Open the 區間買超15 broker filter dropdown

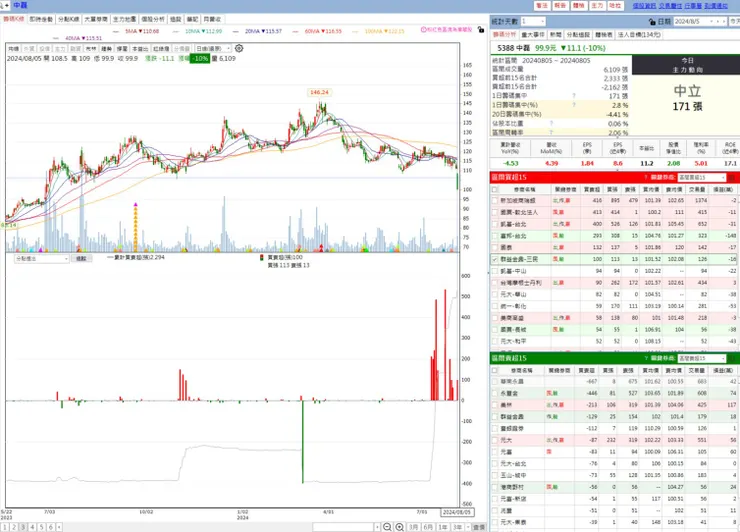pos(702,177)
